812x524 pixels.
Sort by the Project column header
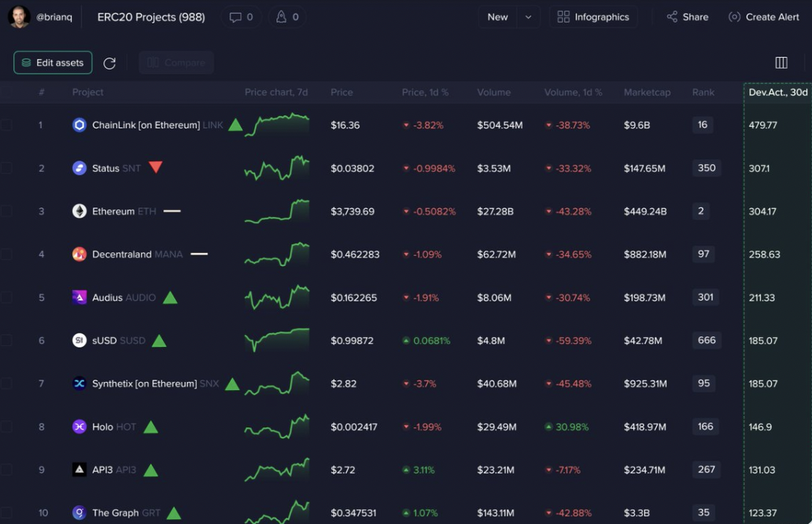[87, 92]
